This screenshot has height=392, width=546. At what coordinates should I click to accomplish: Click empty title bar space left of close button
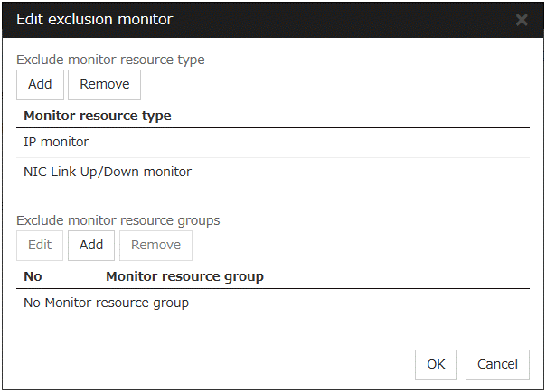point(362,19)
